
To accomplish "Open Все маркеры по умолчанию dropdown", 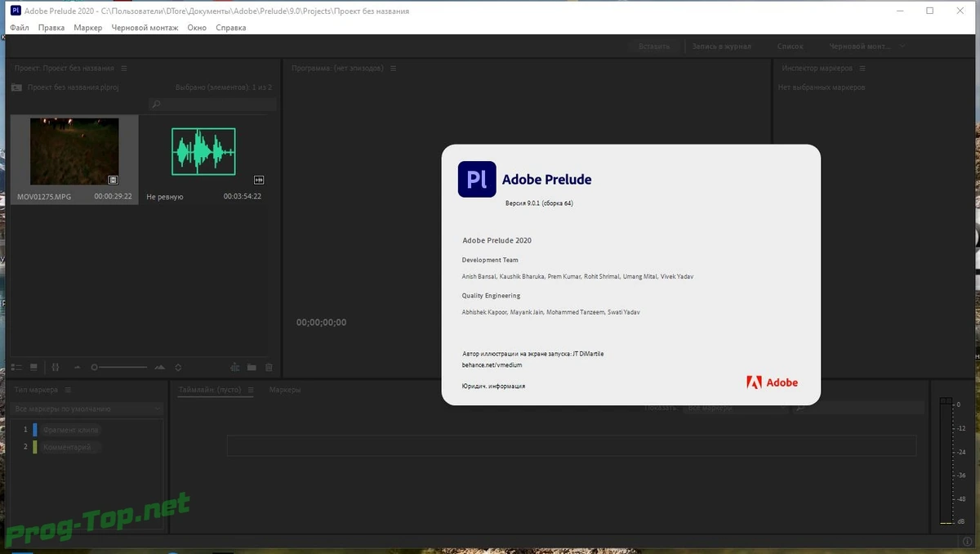I will click(87, 409).
